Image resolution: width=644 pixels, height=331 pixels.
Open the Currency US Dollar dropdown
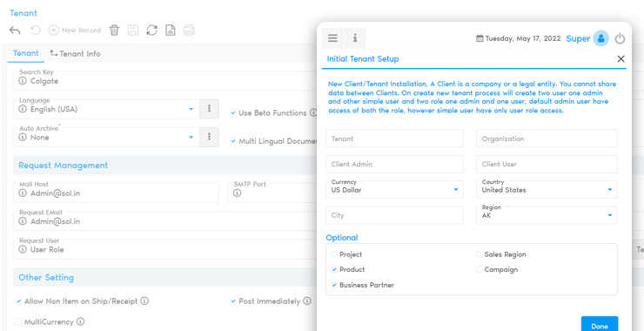[395, 190]
